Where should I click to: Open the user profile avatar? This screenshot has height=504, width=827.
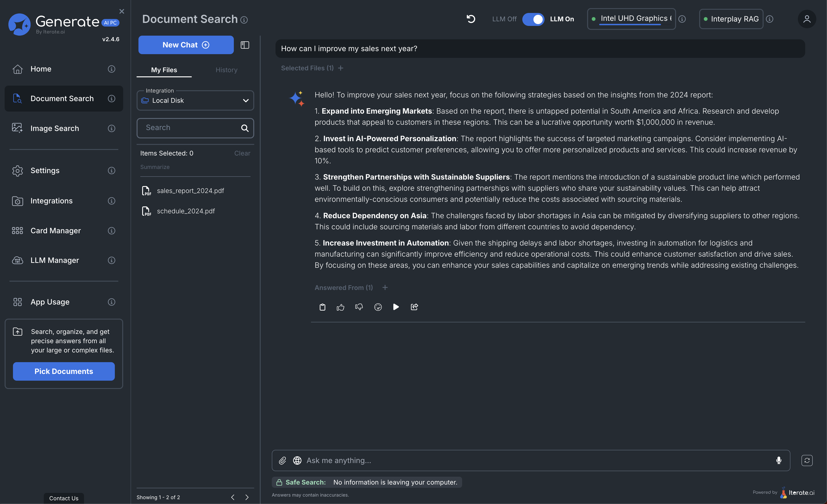click(x=807, y=19)
